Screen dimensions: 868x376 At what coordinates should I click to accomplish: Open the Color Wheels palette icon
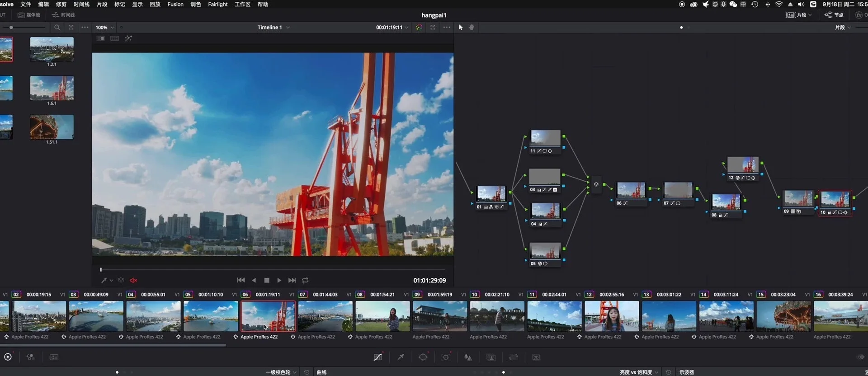pyautogui.click(x=8, y=357)
